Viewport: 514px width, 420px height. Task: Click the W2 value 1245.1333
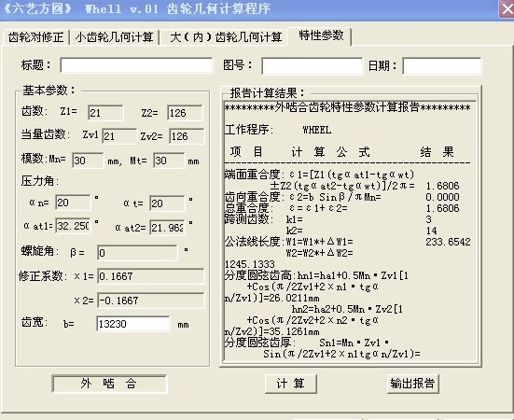[x=250, y=264]
